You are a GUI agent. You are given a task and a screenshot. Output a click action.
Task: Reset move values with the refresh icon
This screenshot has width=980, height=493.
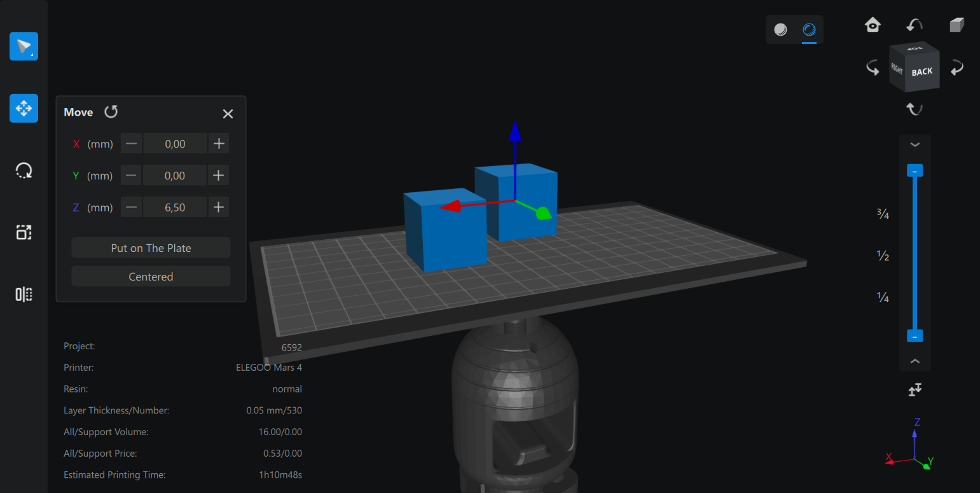coord(111,112)
